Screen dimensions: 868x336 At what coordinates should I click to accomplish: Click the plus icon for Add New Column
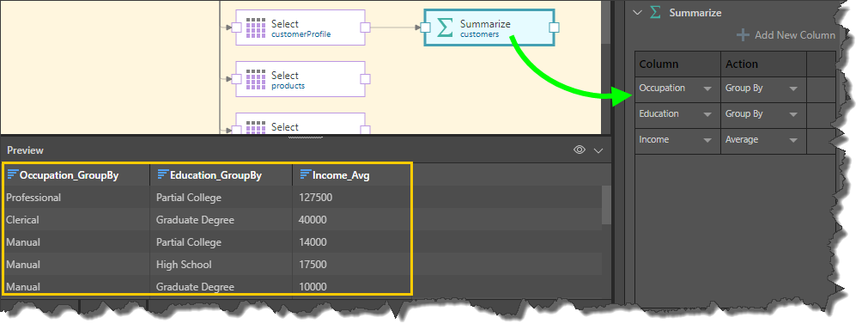click(743, 35)
